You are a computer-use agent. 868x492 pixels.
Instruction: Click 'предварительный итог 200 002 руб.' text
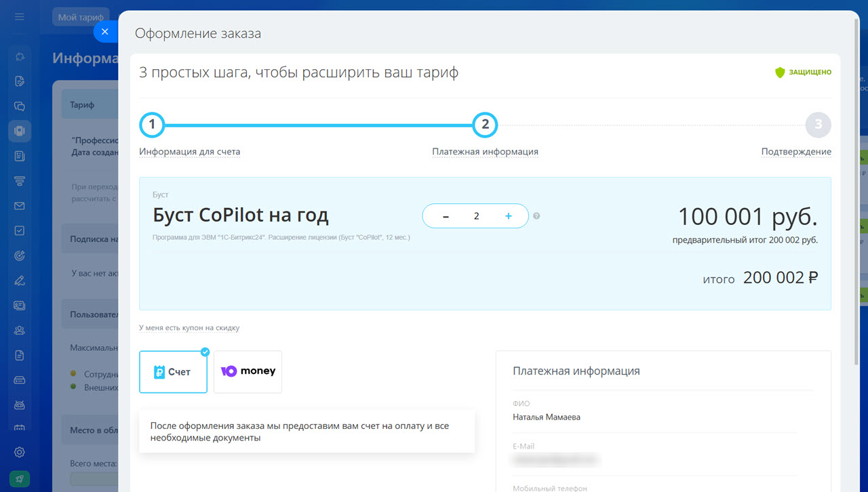pyautogui.click(x=745, y=240)
